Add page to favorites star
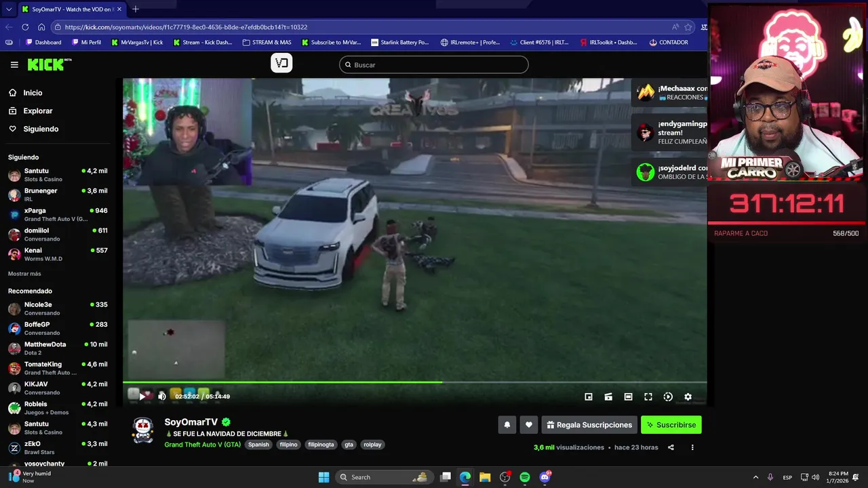 688,27
